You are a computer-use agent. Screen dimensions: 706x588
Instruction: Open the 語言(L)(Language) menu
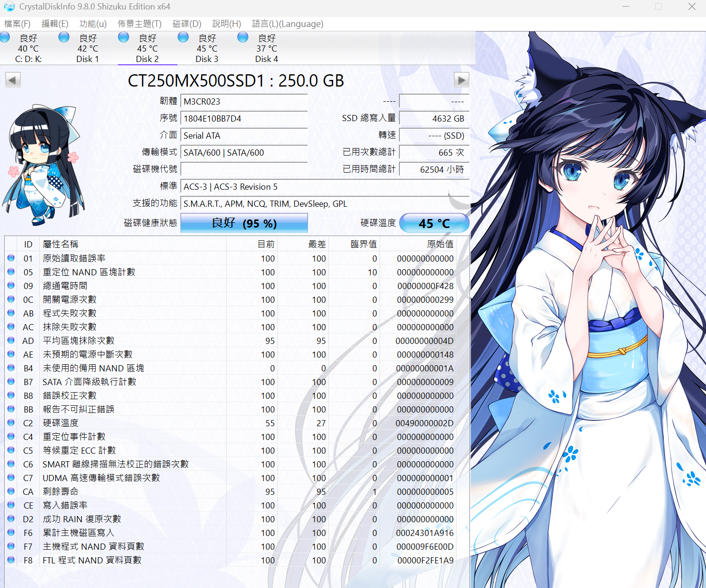tap(287, 24)
